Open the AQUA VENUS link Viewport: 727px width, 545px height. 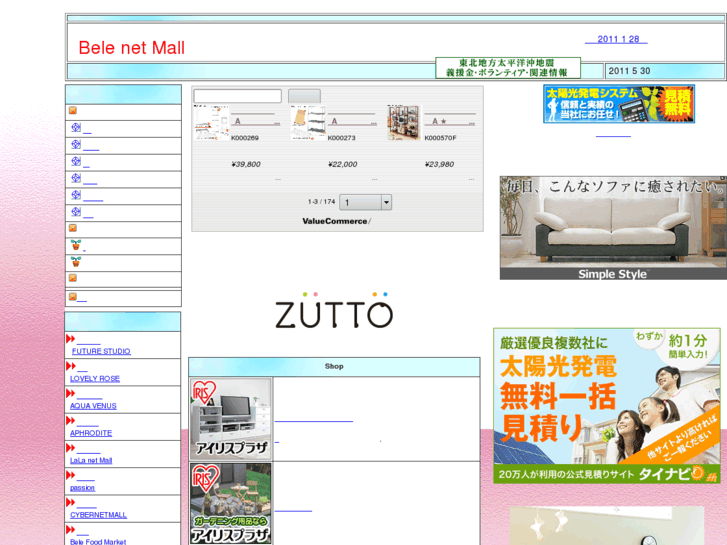[93, 406]
